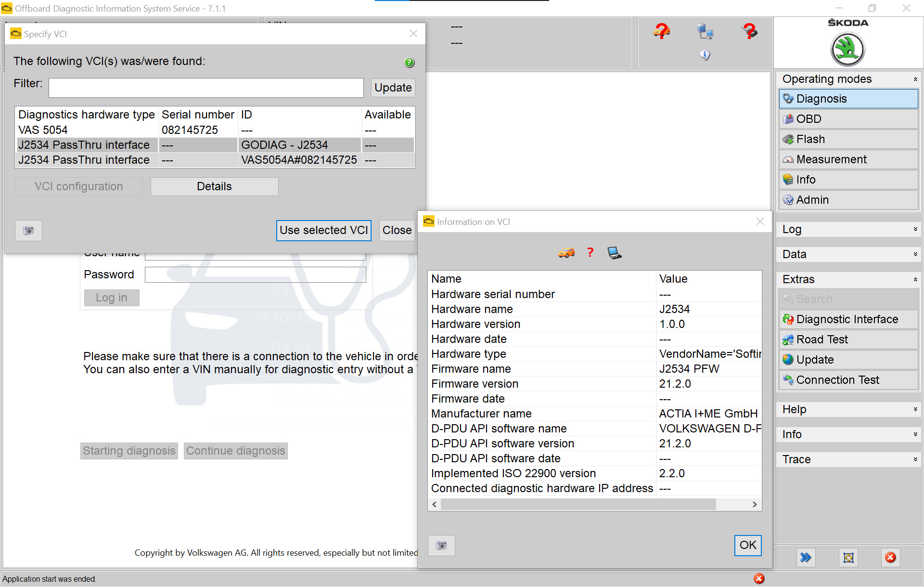Click the Available column header
This screenshot has width=924, height=587.
387,115
